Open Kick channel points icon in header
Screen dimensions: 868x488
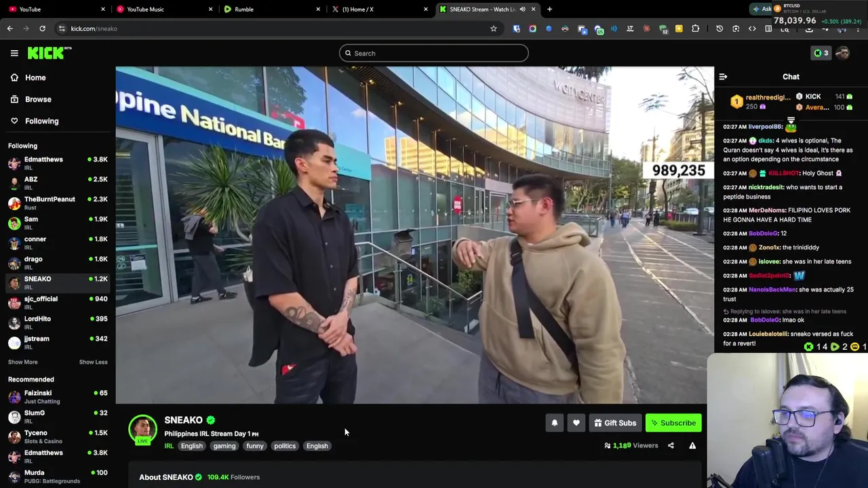coord(821,53)
